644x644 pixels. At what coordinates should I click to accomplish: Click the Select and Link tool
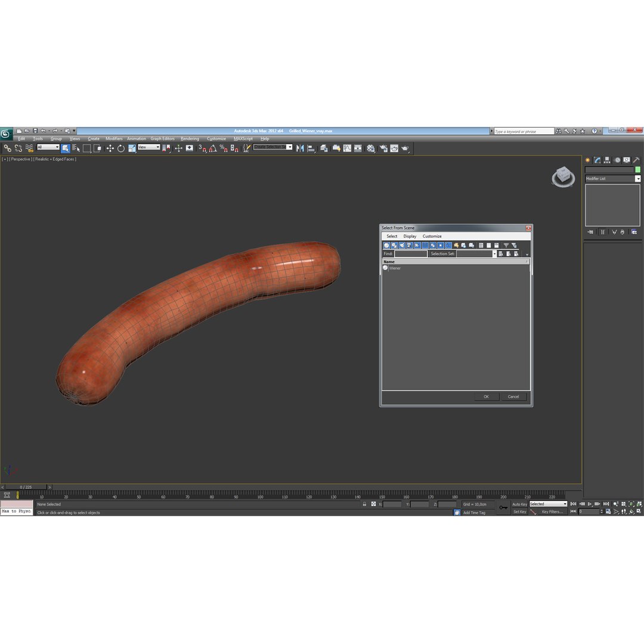[x=7, y=148]
